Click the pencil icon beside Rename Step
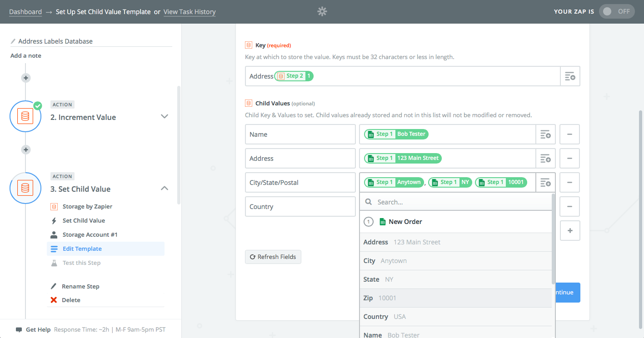Screen dimensions: 644x338 [54, 287]
